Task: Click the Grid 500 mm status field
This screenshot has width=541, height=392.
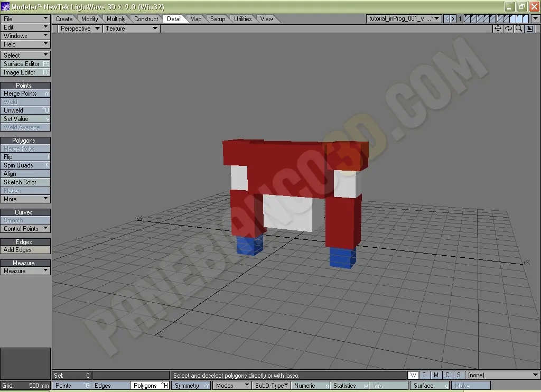Action: pos(25,386)
